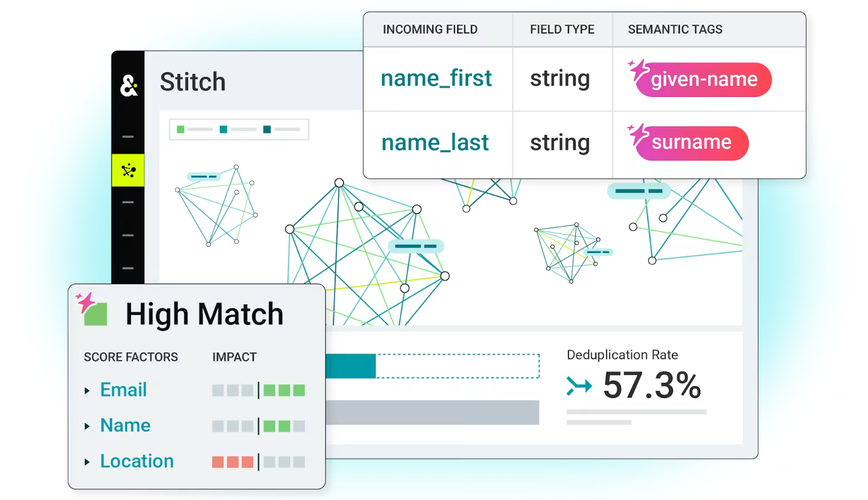Viewport: 868px width, 500px height.
Task: Click the surname semantic tag pill
Action: tap(692, 143)
